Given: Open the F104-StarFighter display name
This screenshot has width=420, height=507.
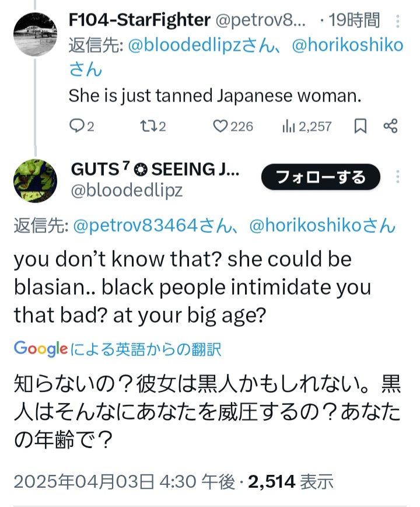Looking at the screenshot, I should click(x=139, y=21).
